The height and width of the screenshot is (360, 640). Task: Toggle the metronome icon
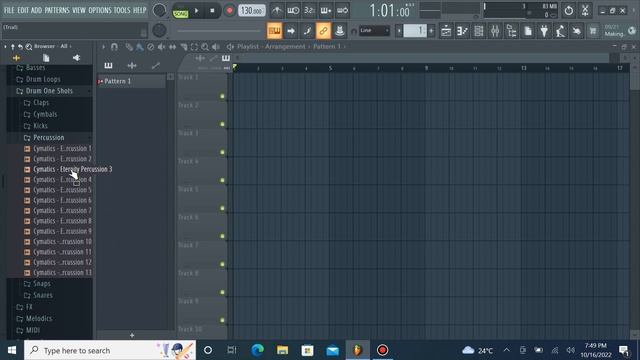click(277, 11)
